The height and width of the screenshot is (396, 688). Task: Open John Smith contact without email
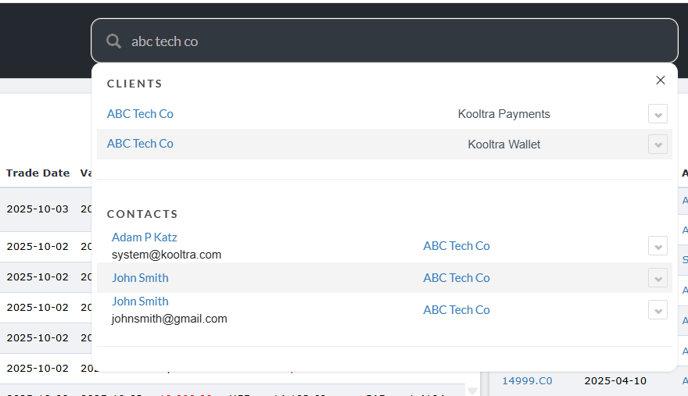tap(140, 278)
